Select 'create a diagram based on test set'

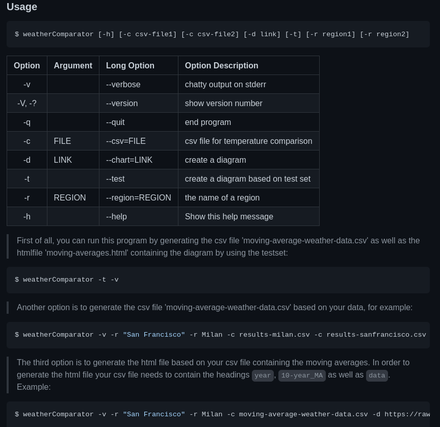pos(248,179)
